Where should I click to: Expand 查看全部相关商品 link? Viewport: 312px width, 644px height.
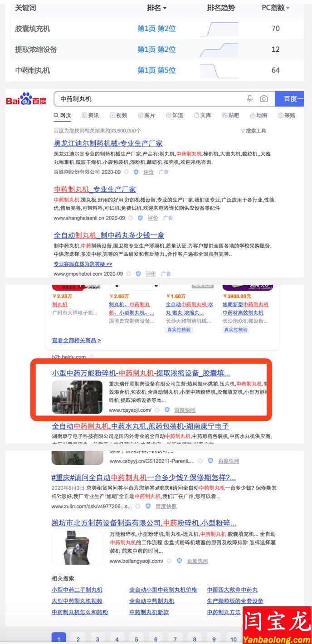(x=76, y=340)
